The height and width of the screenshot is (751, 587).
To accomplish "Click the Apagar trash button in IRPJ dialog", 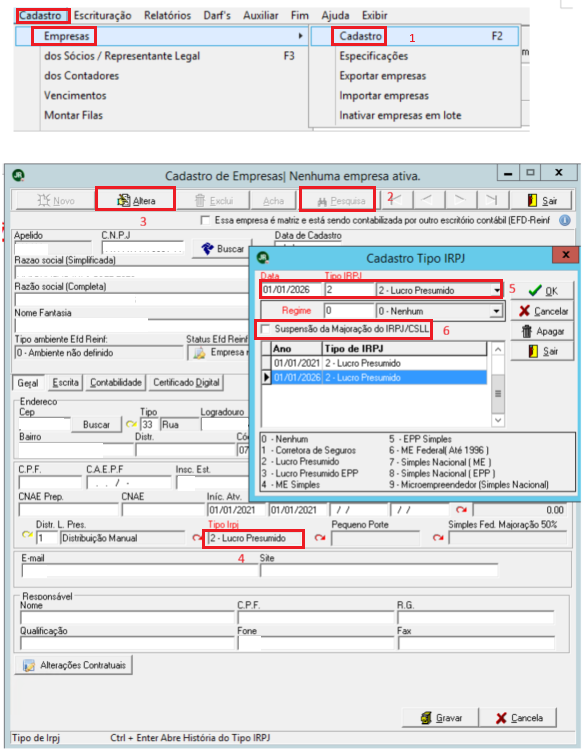I will pos(542,331).
